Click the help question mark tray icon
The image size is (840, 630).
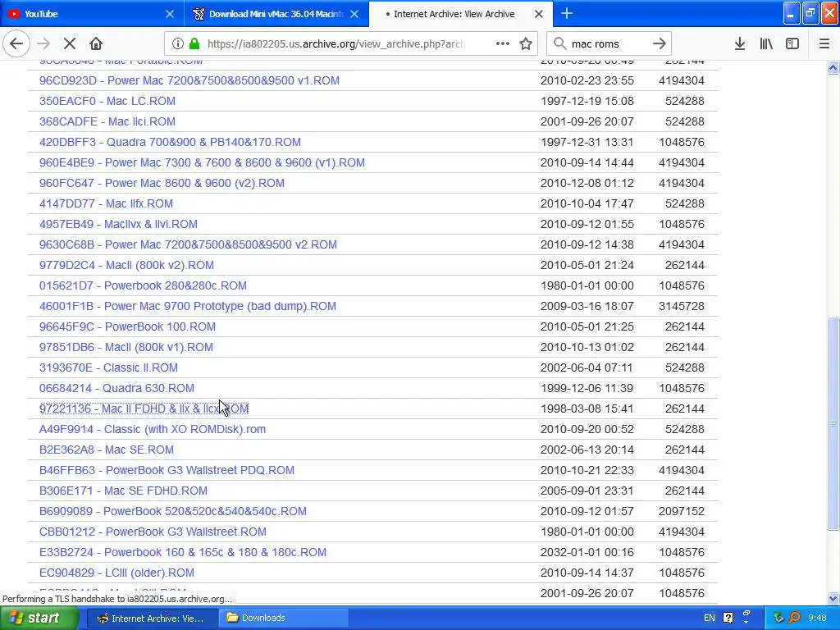[x=728, y=619]
